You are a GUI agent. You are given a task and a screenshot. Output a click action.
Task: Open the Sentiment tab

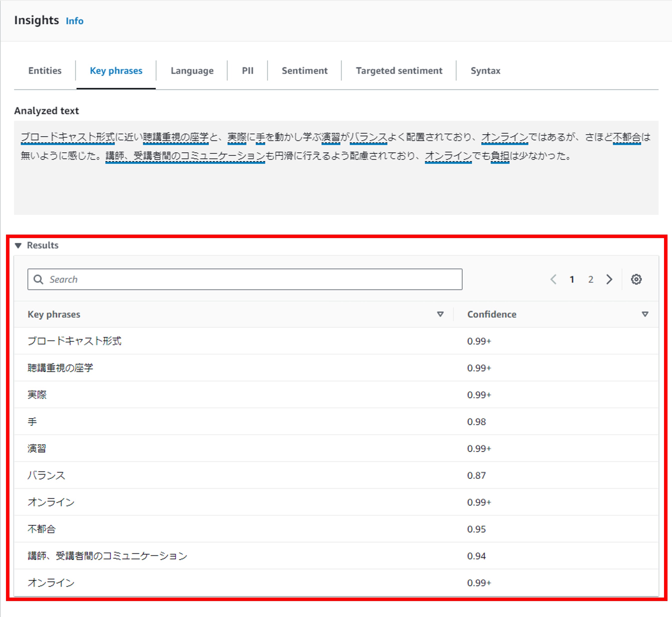304,71
